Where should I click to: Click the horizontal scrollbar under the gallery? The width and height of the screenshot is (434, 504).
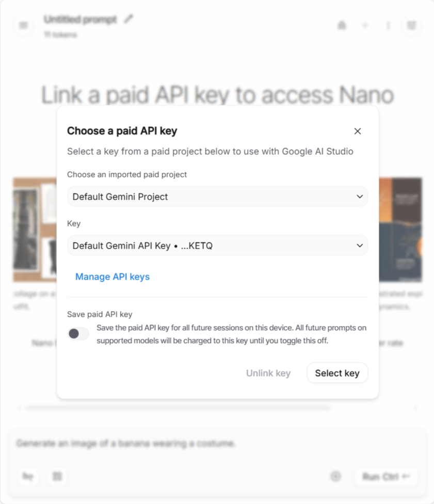coord(178,408)
